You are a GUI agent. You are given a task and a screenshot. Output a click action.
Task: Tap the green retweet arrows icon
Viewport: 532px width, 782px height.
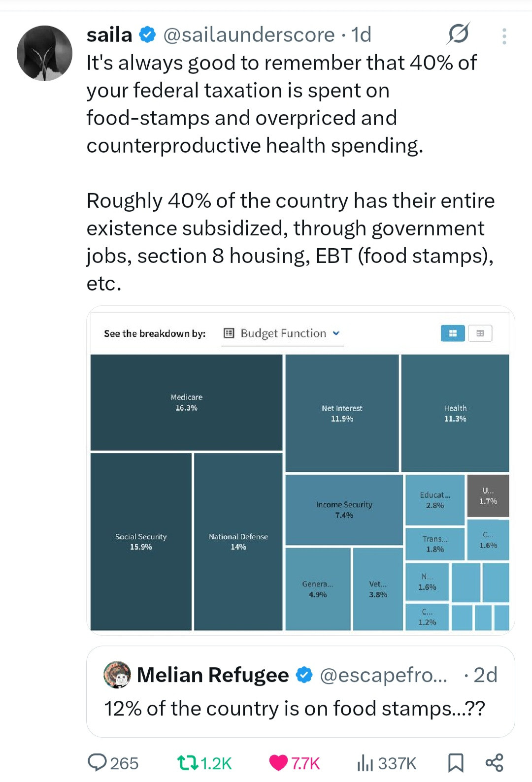coord(187,763)
